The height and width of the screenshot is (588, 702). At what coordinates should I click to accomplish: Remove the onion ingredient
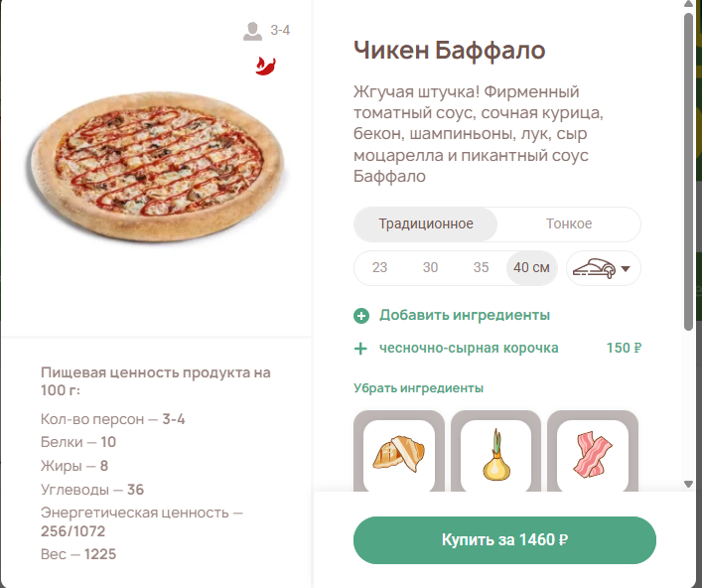tap(495, 455)
